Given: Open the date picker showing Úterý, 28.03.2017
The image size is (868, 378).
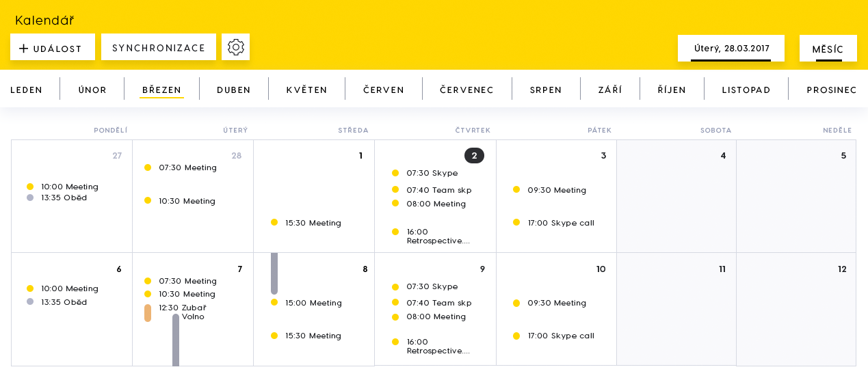Looking at the screenshot, I should (x=731, y=49).
